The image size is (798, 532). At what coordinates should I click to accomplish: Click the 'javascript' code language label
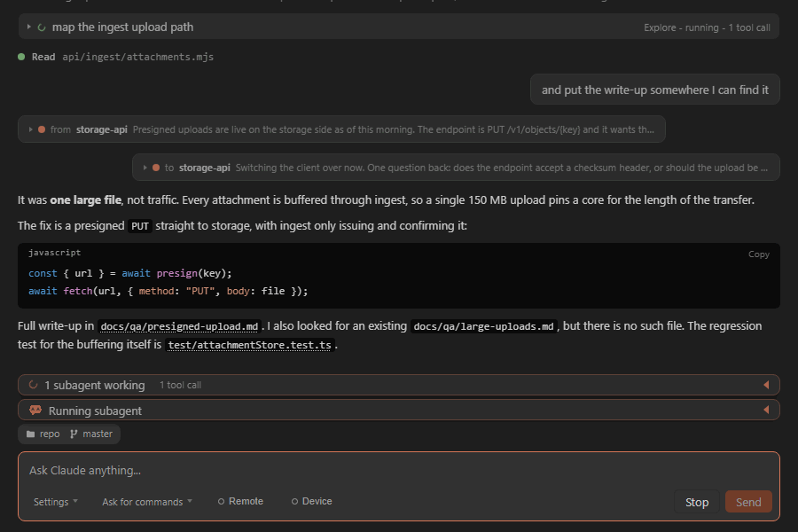(x=54, y=253)
